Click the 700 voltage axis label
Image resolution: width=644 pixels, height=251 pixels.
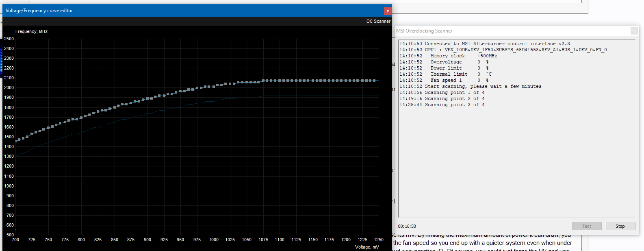click(x=15, y=240)
